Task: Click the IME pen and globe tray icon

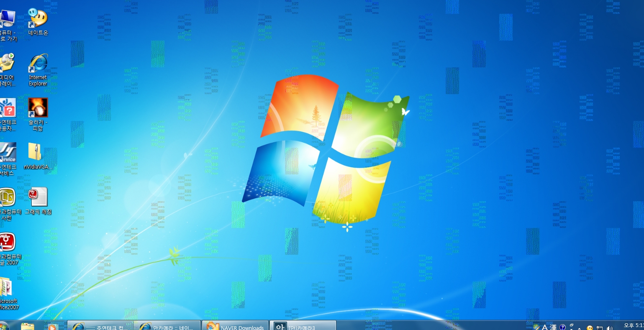Action: click(x=536, y=327)
